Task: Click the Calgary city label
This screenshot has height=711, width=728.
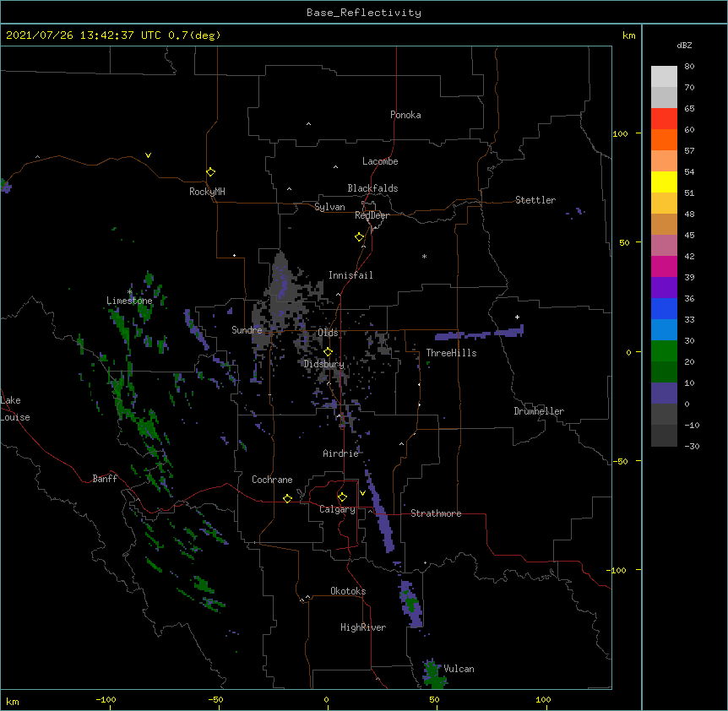Action: point(337,509)
